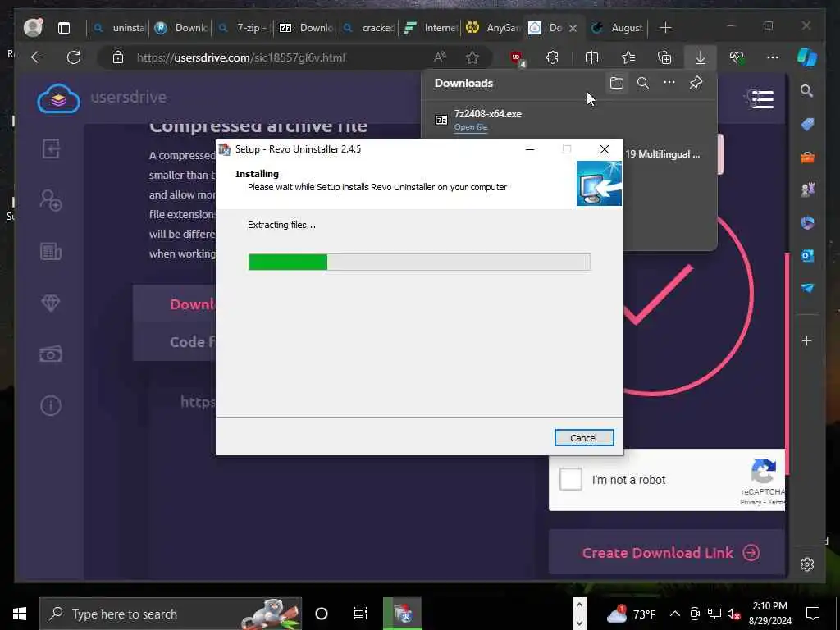Screen dimensions: 840x630
Task: Open Browser essentials heart icon
Action: (x=737, y=57)
